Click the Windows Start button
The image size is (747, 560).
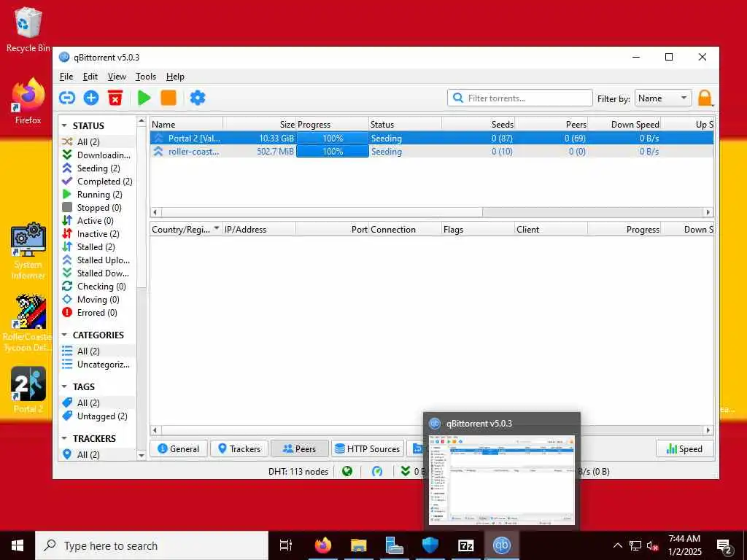tap(18, 545)
